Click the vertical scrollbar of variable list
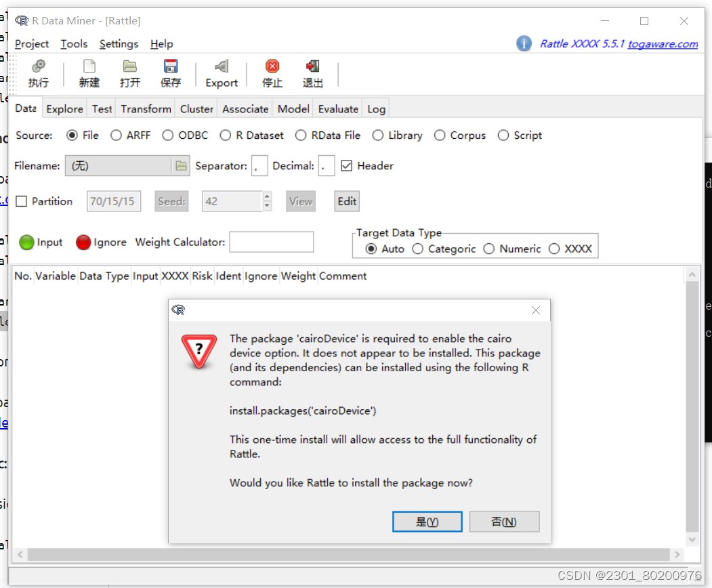Screen dimensions: 712x588 pos(692,406)
